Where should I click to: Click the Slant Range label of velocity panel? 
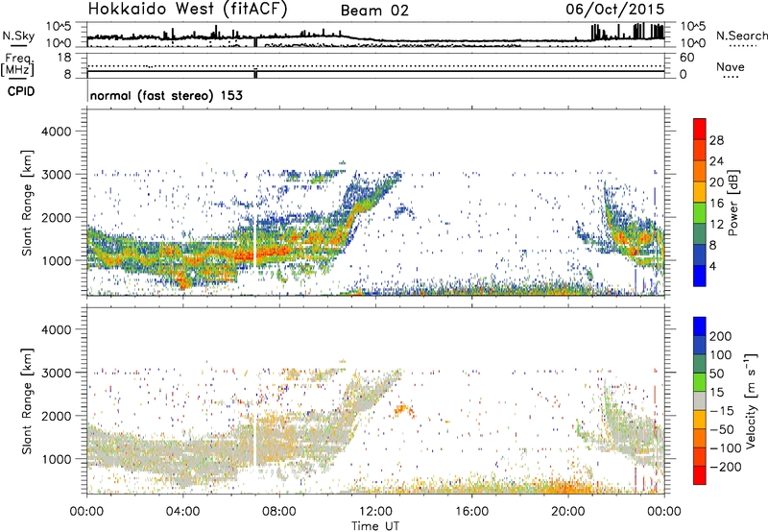[27, 400]
